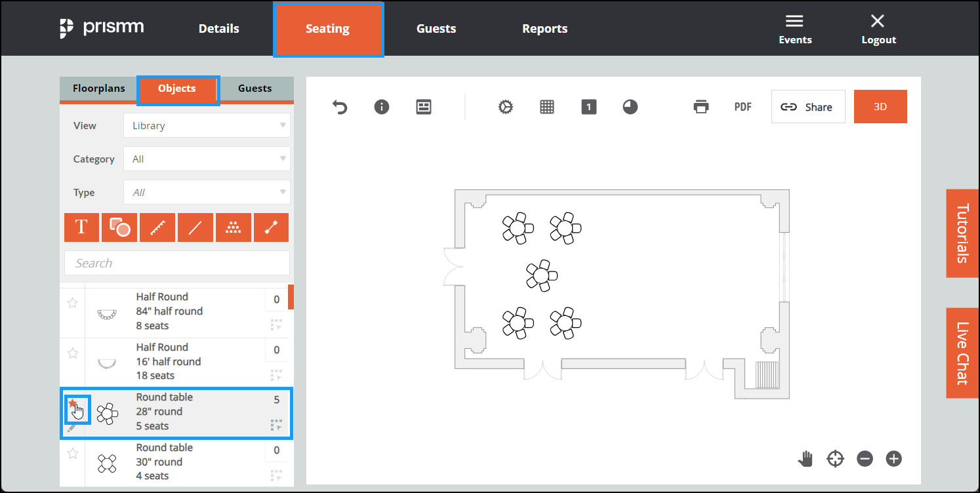Click multi-place icon for 28" round table
This screenshot has height=493, width=980.
[x=276, y=425]
